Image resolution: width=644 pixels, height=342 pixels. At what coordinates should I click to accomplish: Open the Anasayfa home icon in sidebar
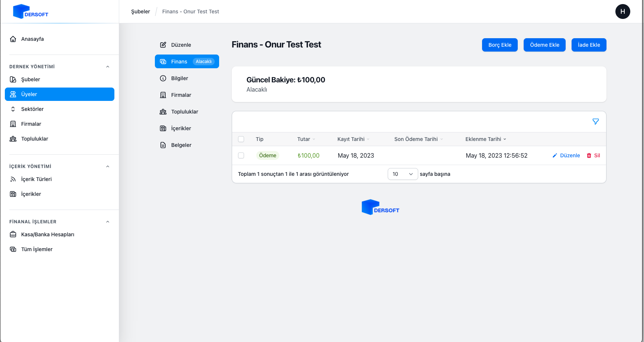point(13,39)
